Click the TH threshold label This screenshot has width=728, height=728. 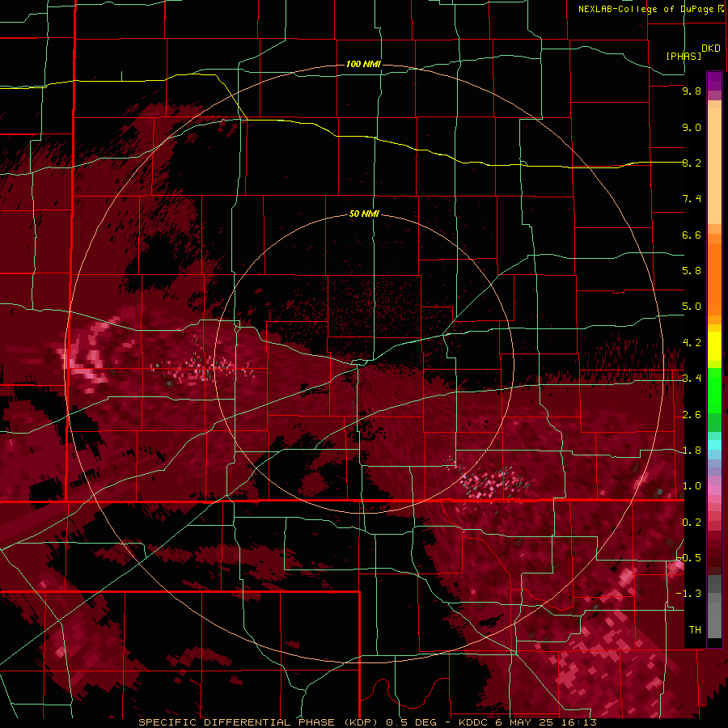click(695, 630)
